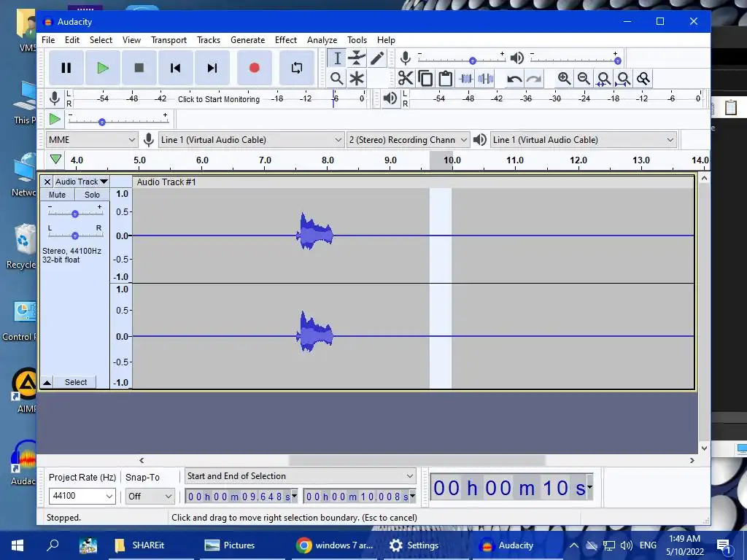Click the Zoom Out icon
Viewport: 747px width, 560px height.
click(584, 78)
